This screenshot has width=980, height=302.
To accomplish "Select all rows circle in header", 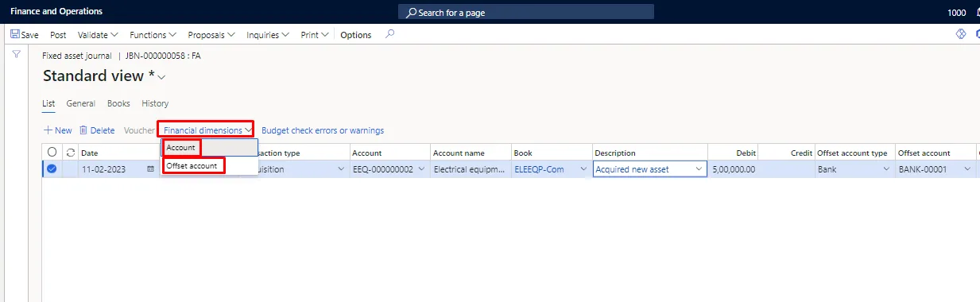I will (x=52, y=153).
